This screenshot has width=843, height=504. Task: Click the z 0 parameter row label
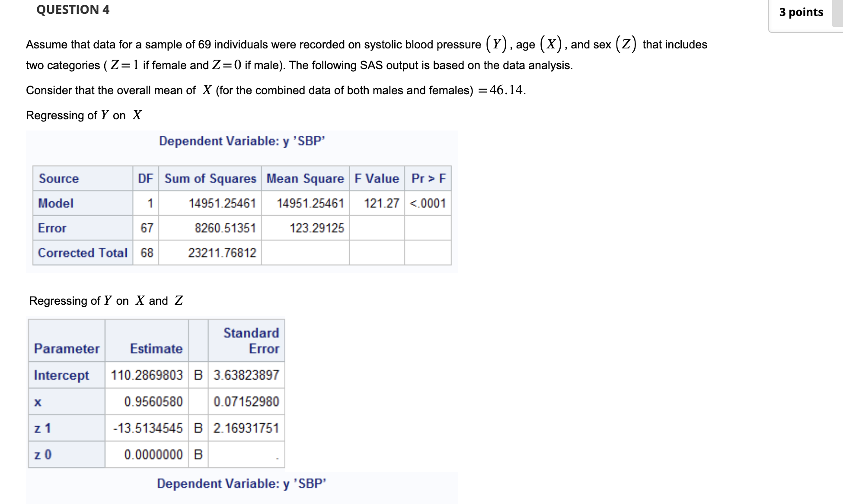tap(42, 454)
